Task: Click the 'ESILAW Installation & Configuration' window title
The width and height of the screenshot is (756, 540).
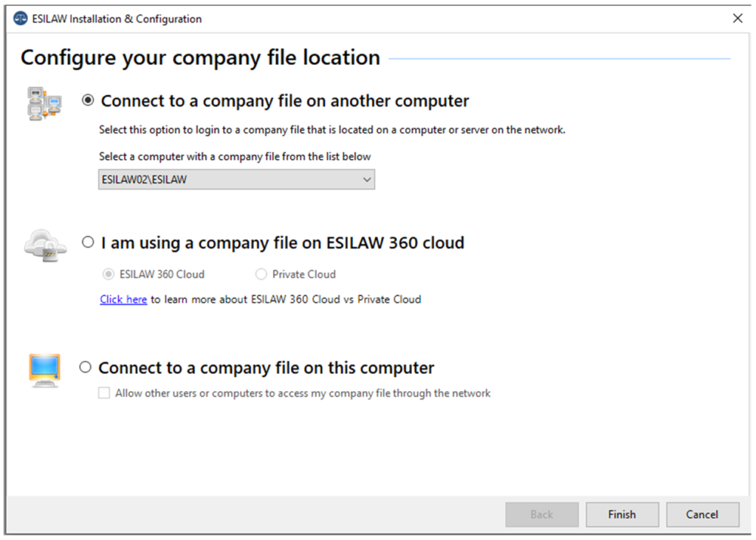Action: click(117, 18)
